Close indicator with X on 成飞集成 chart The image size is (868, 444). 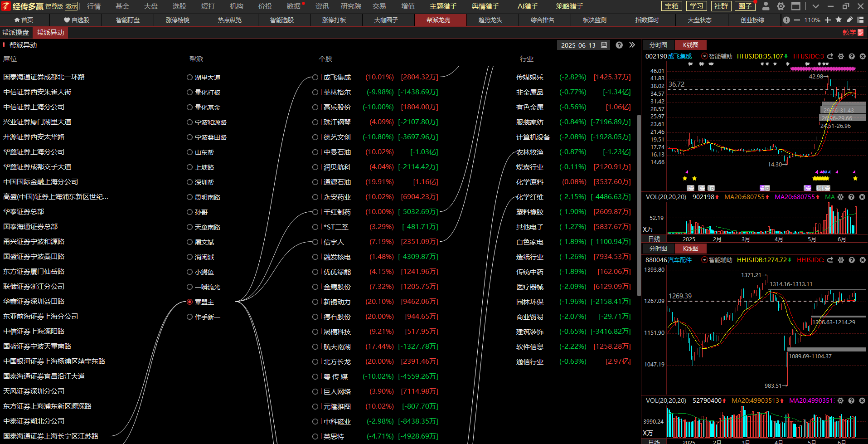pos(862,57)
